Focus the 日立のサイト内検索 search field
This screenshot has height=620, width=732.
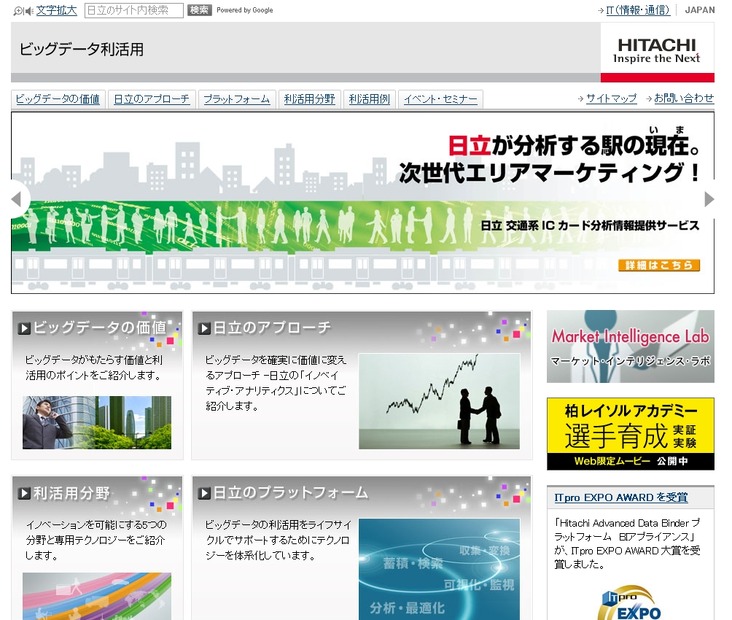point(134,10)
